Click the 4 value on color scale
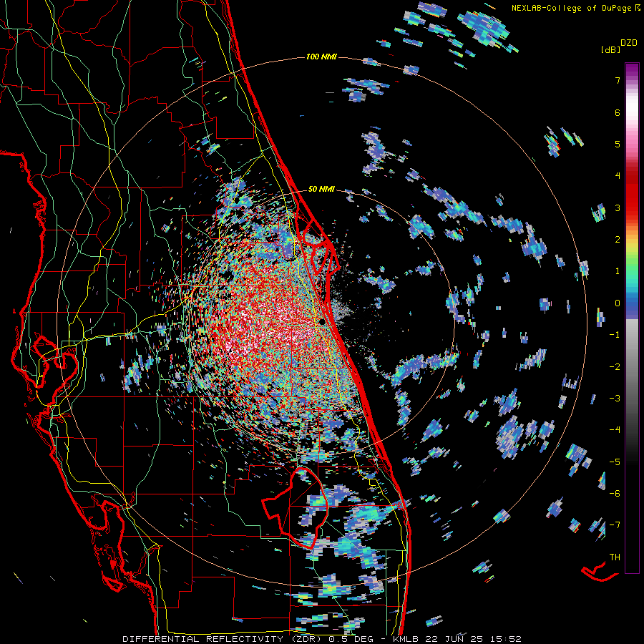Viewport: 644px width, 644px height. pyautogui.click(x=618, y=176)
